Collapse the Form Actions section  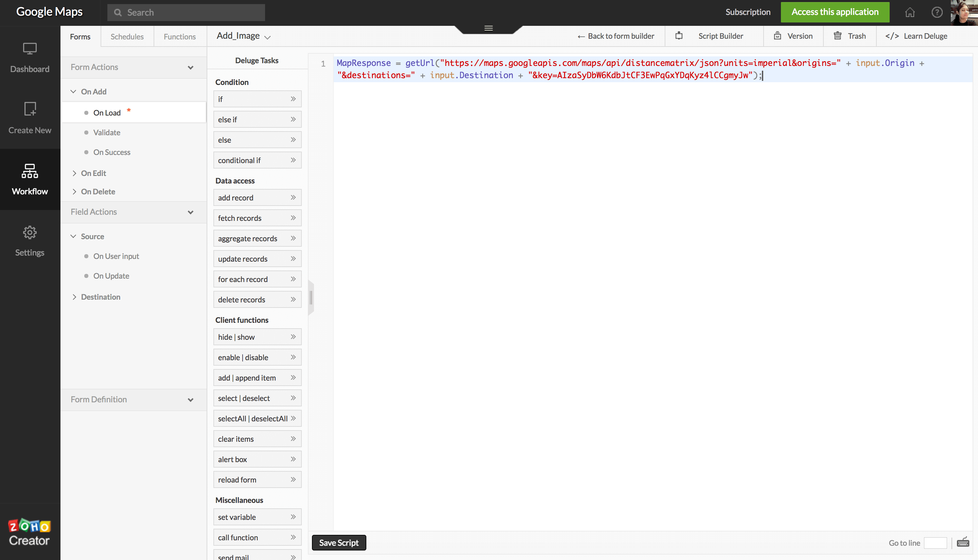click(190, 67)
